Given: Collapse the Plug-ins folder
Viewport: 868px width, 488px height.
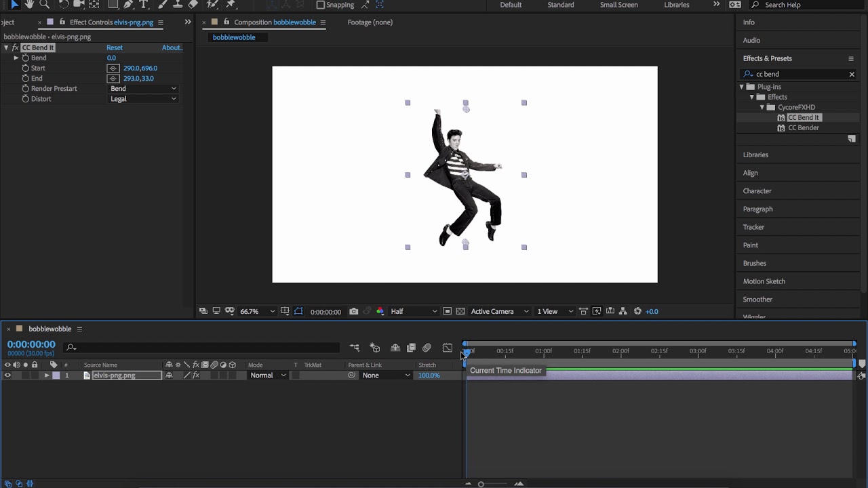Looking at the screenshot, I should coord(742,87).
